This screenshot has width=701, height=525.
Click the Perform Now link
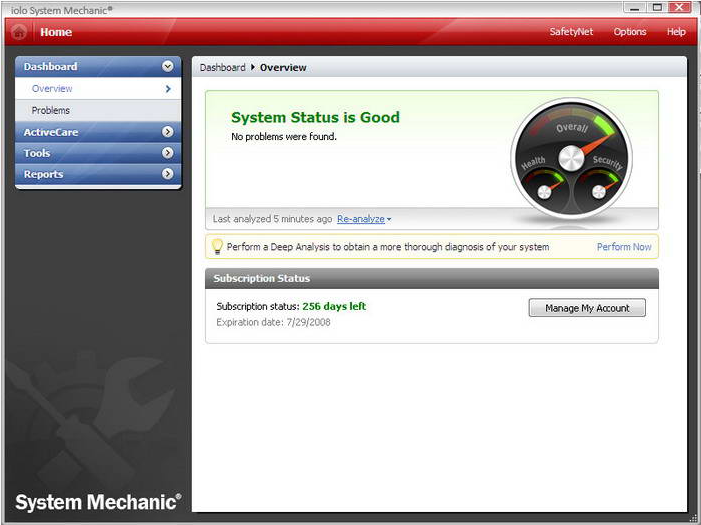tap(624, 247)
